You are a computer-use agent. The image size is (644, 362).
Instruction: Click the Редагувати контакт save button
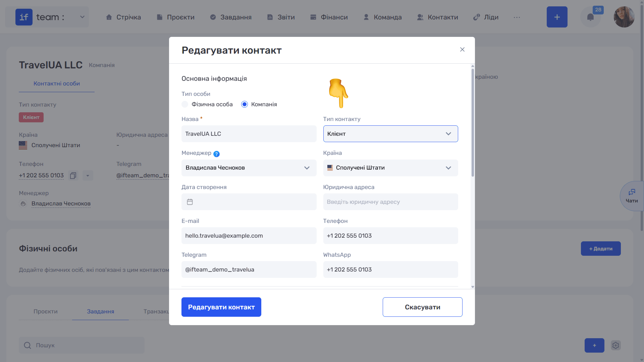221,307
